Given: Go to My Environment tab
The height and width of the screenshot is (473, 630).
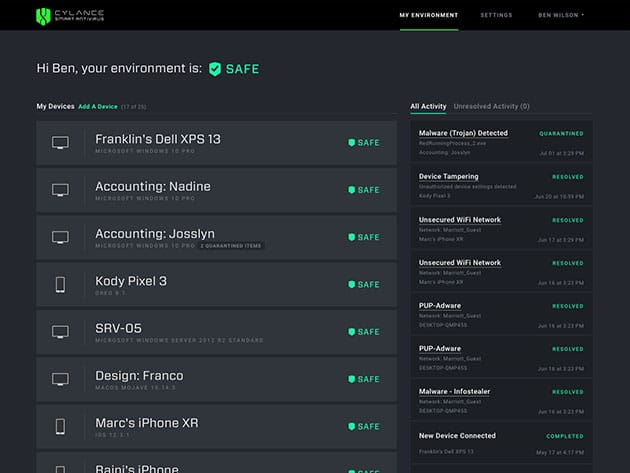Looking at the screenshot, I should 428,15.
